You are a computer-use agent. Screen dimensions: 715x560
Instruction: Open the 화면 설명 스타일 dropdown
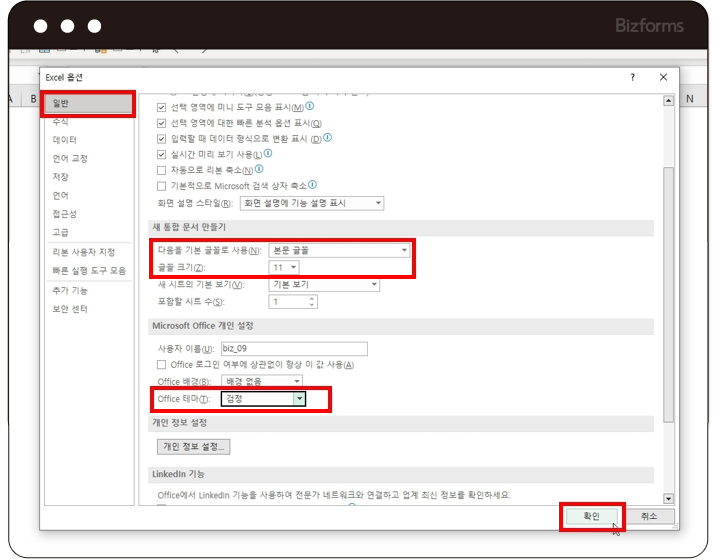tap(312, 203)
